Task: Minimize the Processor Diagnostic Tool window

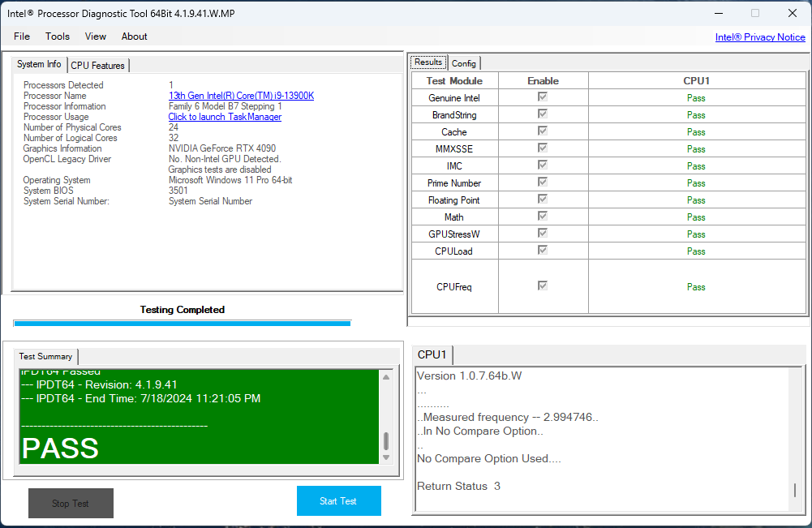Action: pyautogui.click(x=719, y=14)
